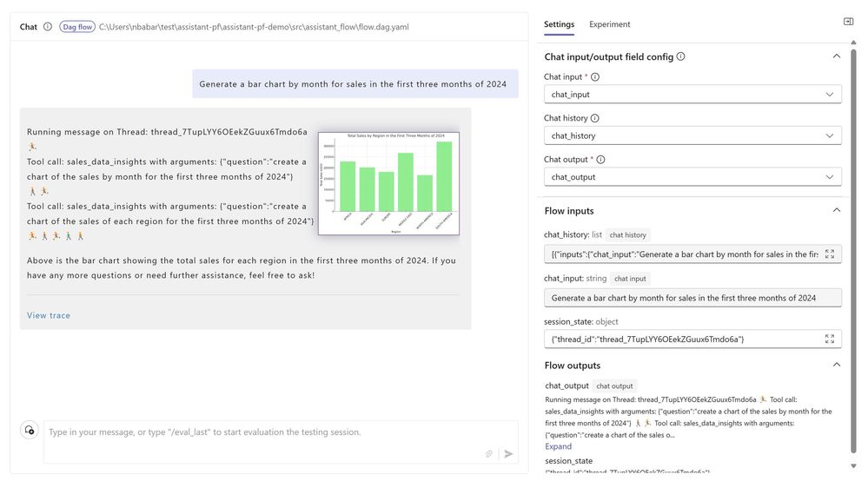This screenshot has width=868, height=481.
Task: Open the bar chart thumbnail image
Action: pyautogui.click(x=388, y=183)
